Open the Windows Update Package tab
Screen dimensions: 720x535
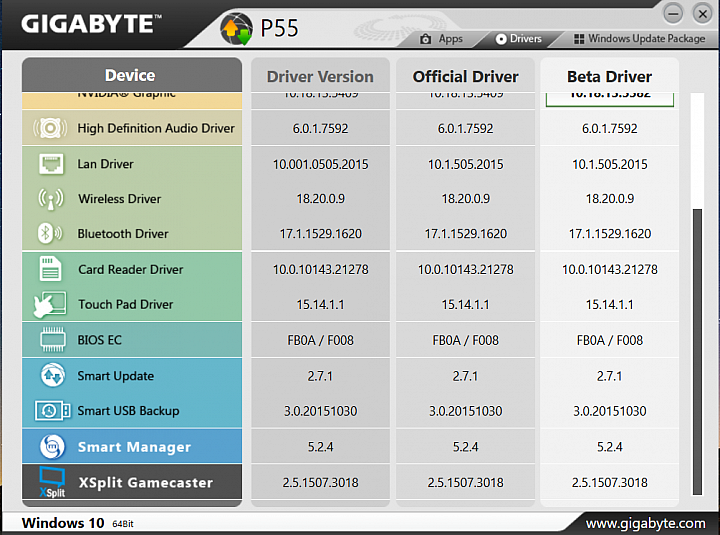pos(640,39)
